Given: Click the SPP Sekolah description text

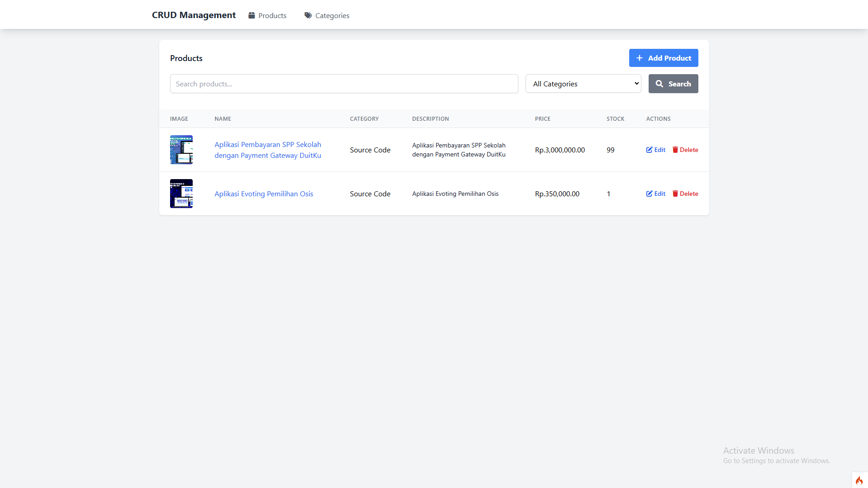Looking at the screenshot, I should 459,150.
